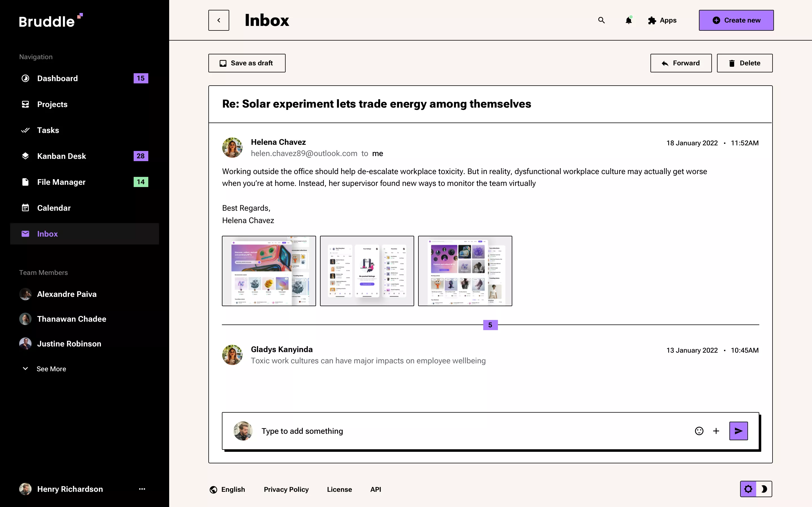Click the send message icon
Viewport: 812px width, 507px height.
[x=738, y=431]
